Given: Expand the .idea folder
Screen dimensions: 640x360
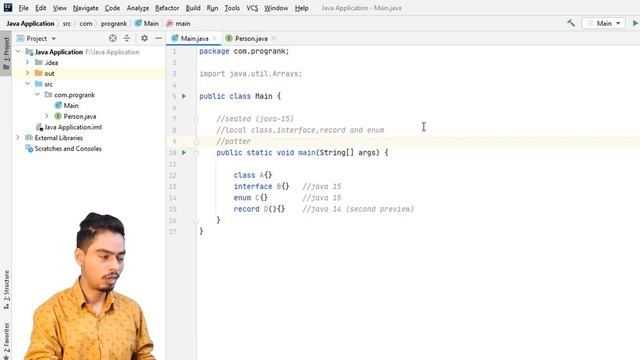Looking at the screenshot, I should click(x=27, y=62).
